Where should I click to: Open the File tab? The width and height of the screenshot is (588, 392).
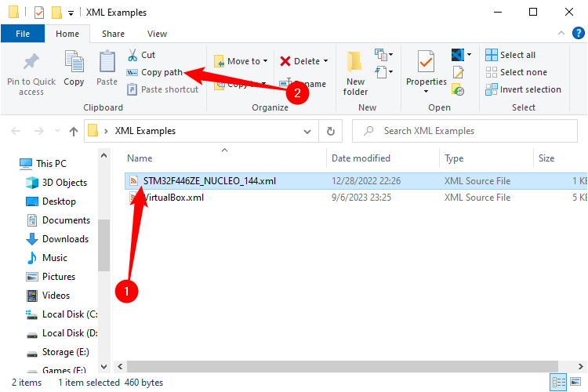point(23,34)
